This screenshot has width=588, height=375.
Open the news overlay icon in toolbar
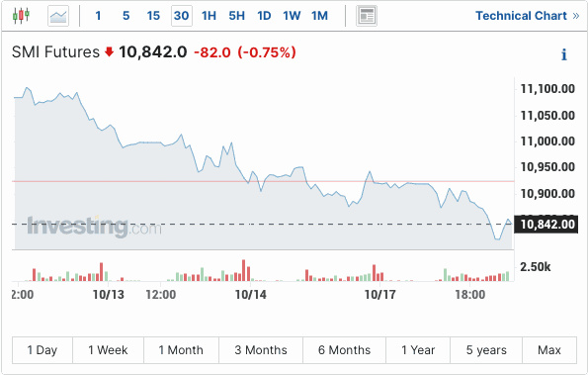coord(367,16)
